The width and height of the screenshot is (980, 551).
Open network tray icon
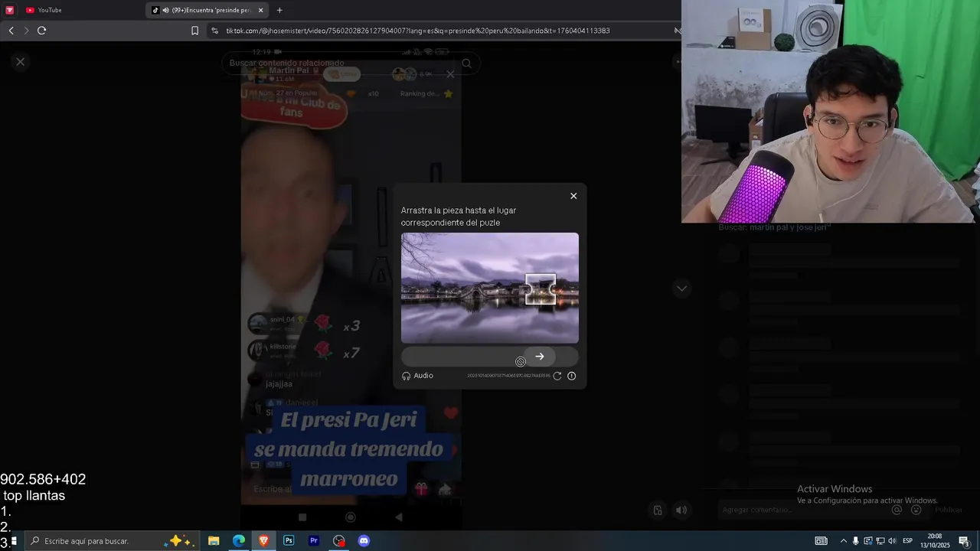point(880,541)
